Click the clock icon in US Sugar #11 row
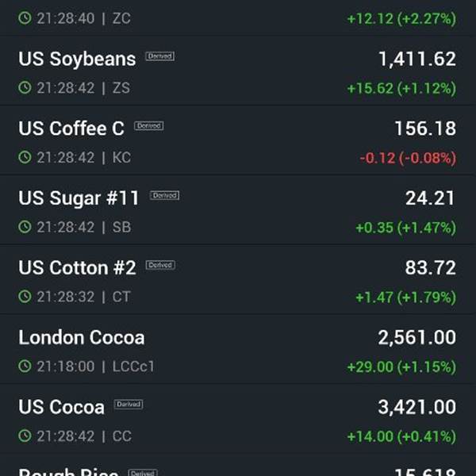Image resolution: width=476 pixels, height=476 pixels. [x=25, y=227]
